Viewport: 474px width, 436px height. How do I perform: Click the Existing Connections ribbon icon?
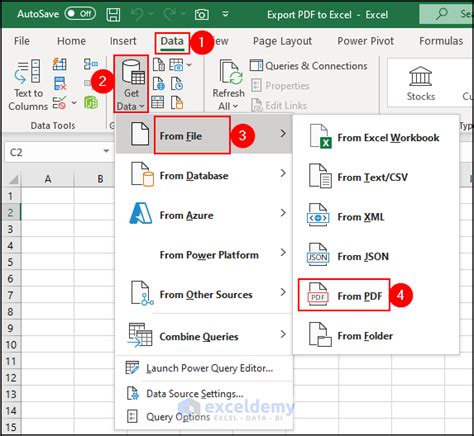[x=177, y=103]
